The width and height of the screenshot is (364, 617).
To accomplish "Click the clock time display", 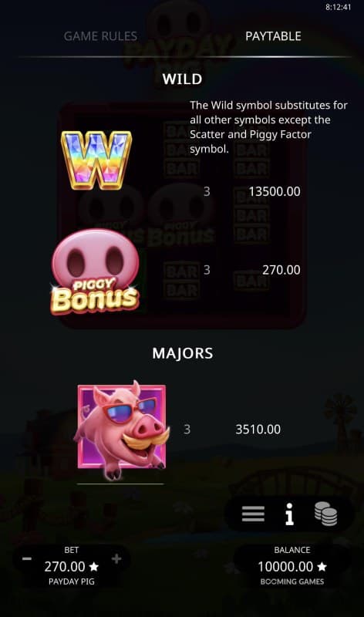I will click(x=338, y=7).
